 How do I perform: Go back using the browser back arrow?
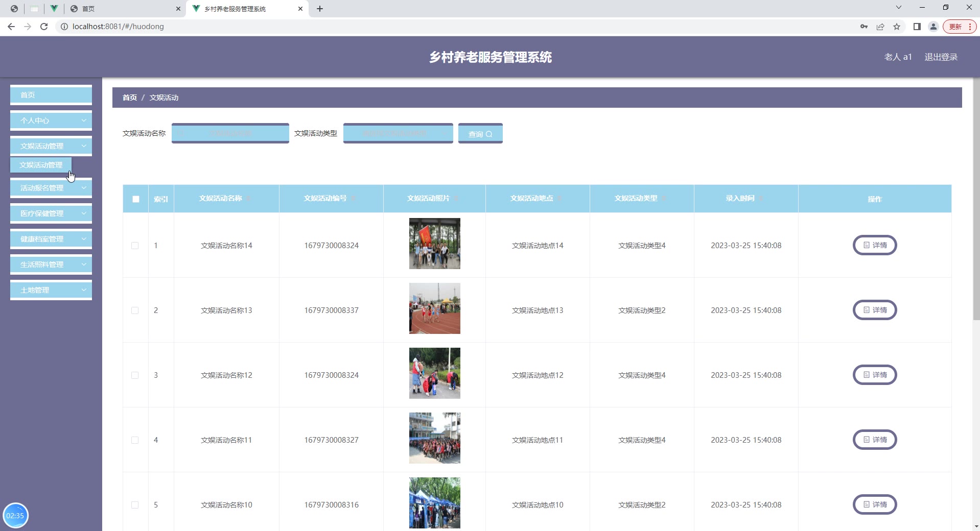click(11, 27)
